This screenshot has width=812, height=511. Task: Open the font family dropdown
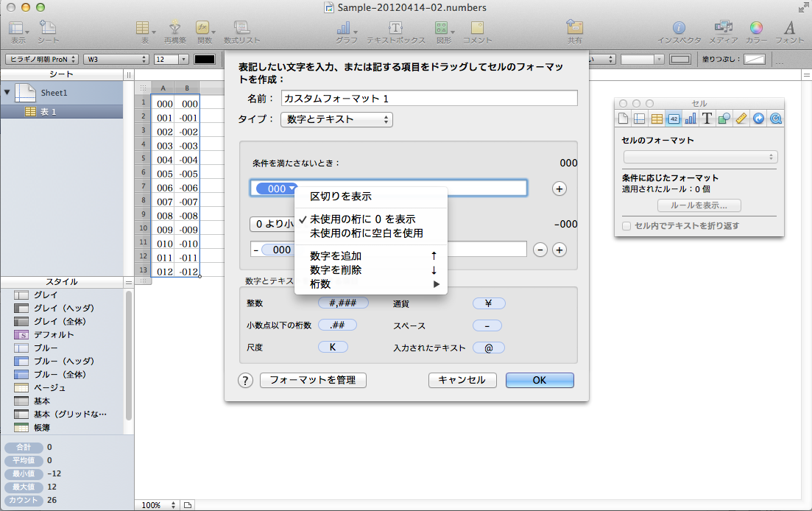[x=41, y=59]
